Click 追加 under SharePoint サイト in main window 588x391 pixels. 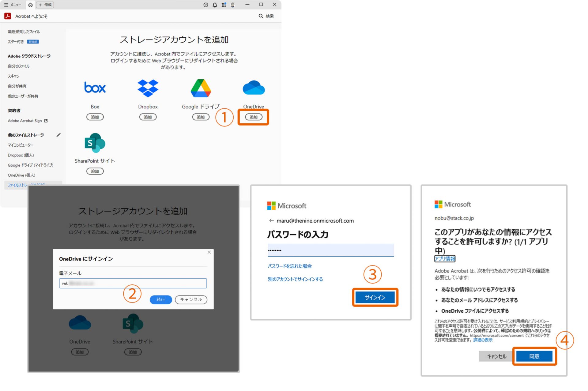pyautogui.click(x=95, y=171)
